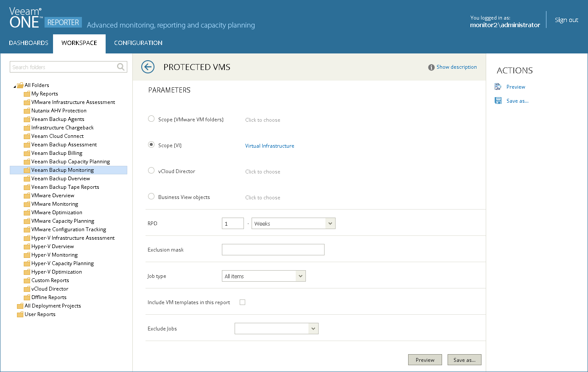The image size is (588, 372).
Task: Click the Save as floppy disk icon
Action: (498, 101)
